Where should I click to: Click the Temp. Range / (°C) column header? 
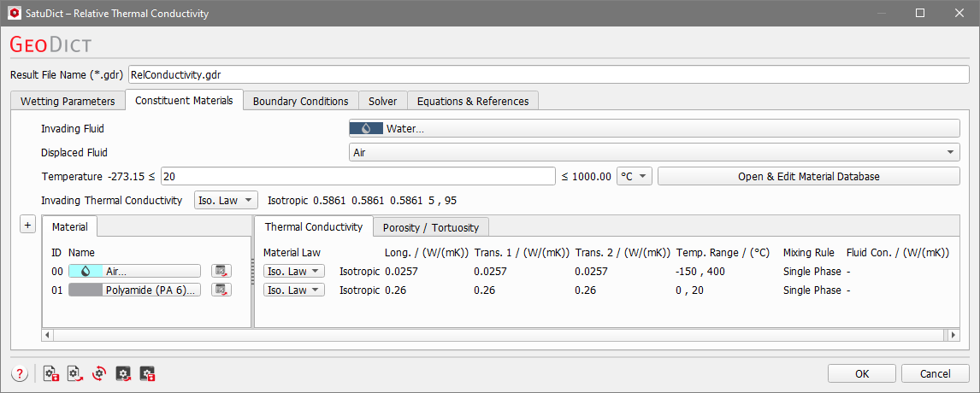[x=723, y=253]
